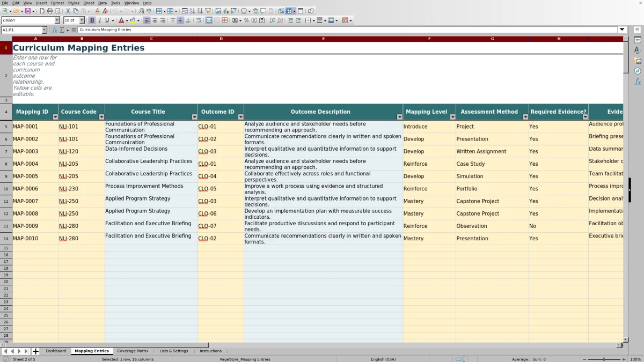Click the Cut scissors icon
Screen dimensions: 644x362
[68, 11]
